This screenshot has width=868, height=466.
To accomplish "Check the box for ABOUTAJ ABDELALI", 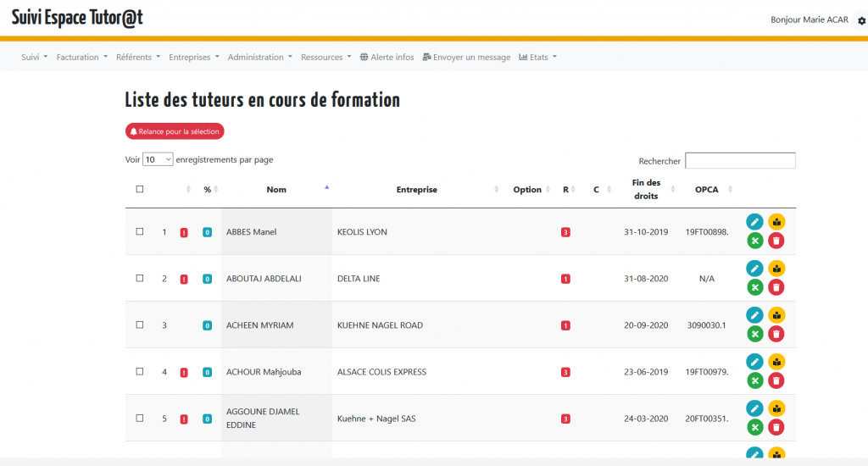I will (x=140, y=279).
